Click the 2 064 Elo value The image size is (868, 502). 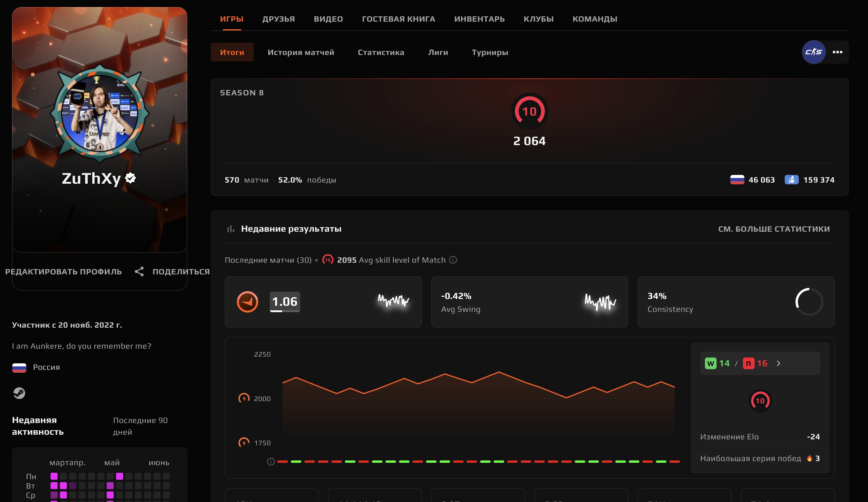(529, 141)
